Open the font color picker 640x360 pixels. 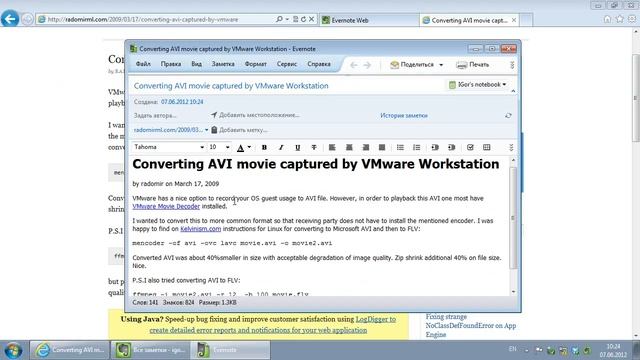[241, 147]
